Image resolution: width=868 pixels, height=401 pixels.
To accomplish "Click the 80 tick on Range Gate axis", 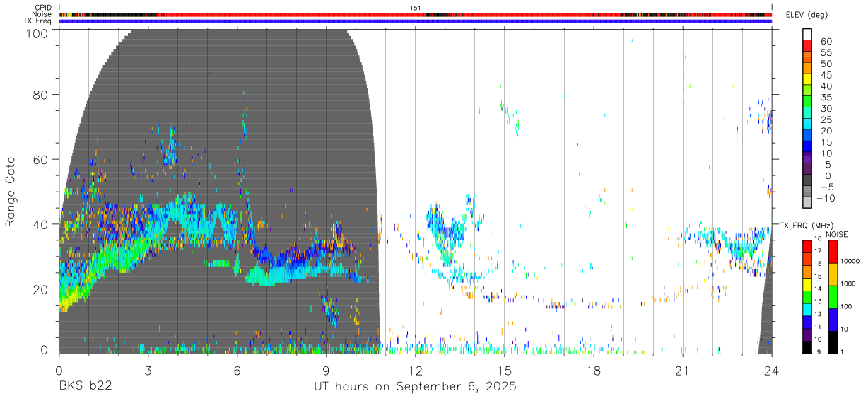I will point(42,95).
